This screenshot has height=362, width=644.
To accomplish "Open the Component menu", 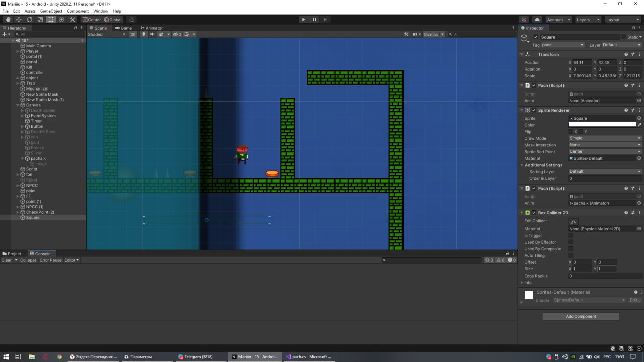I will click(x=77, y=11).
